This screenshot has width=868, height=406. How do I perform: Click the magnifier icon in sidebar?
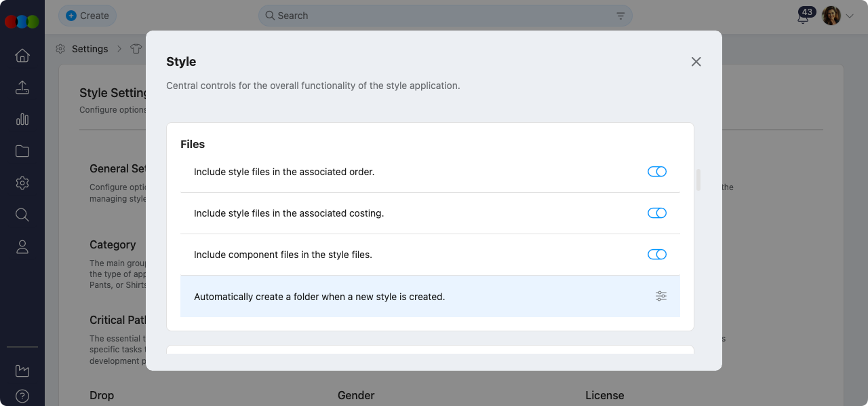22,215
